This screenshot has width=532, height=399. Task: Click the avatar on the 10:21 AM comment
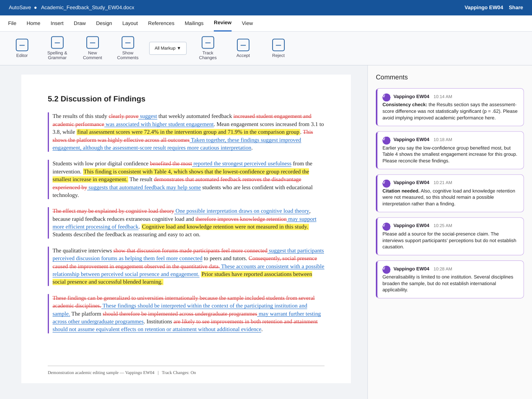[x=387, y=183]
